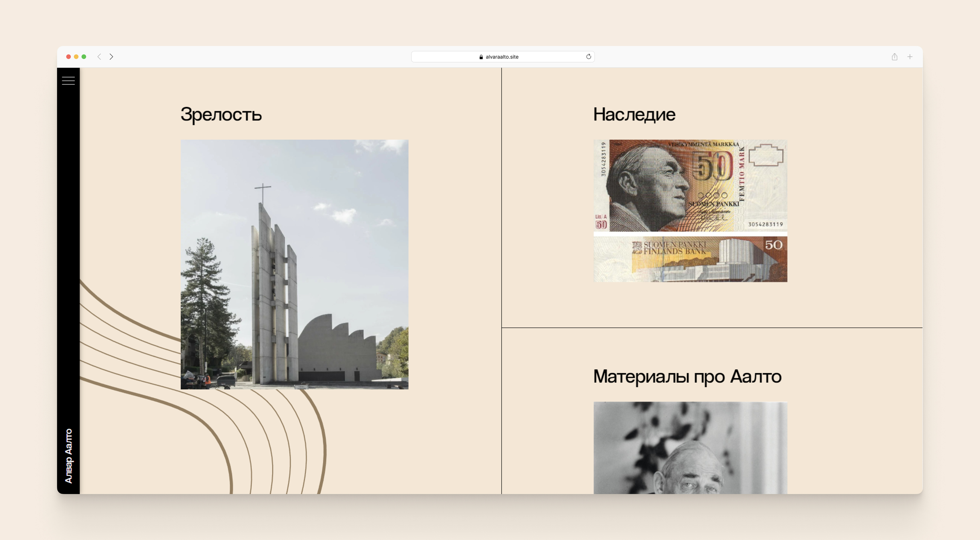
Task: Click the green fullscreen window button
Action: coord(84,57)
